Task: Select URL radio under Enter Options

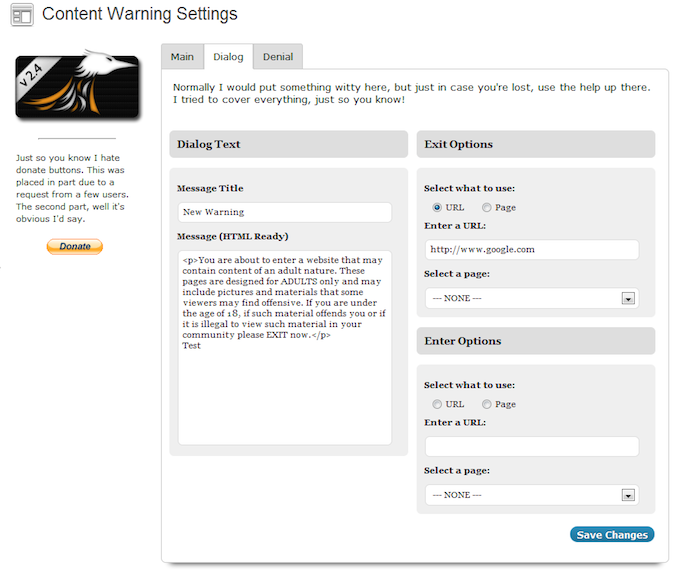Action: click(437, 404)
